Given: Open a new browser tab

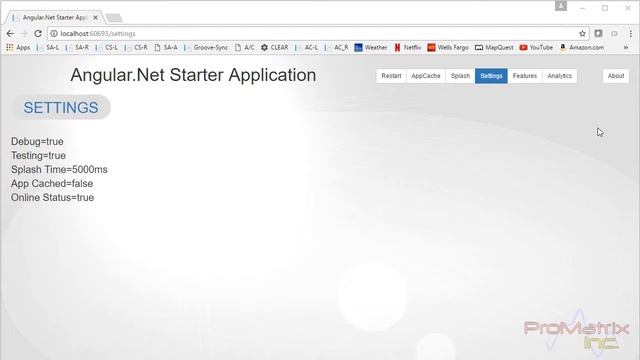Looking at the screenshot, I should click(x=114, y=18).
